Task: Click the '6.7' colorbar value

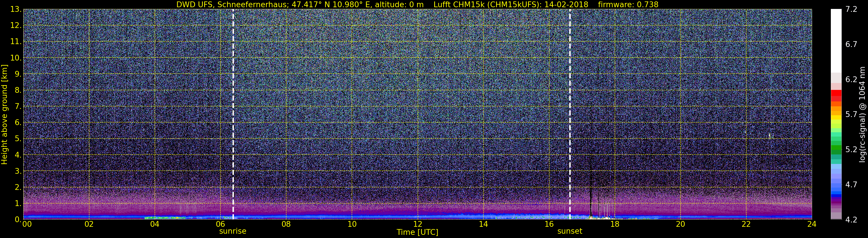Action: coord(851,44)
